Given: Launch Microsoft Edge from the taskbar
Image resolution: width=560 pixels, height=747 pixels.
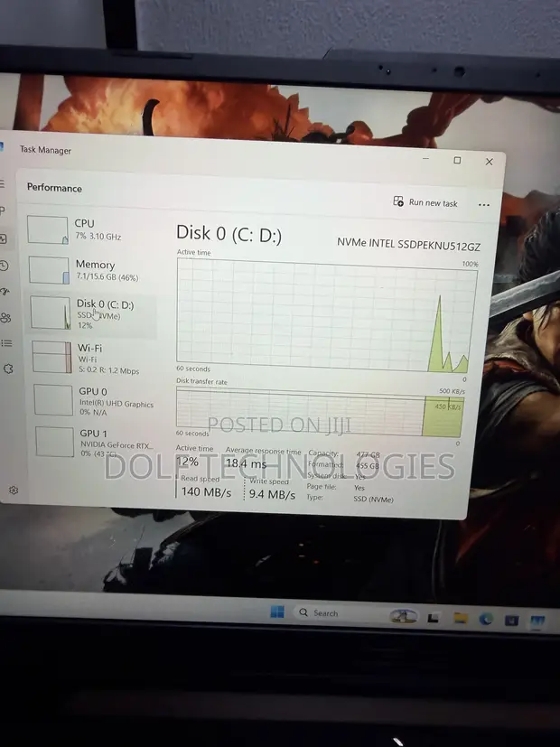Looking at the screenshot, I should [486, 620].
